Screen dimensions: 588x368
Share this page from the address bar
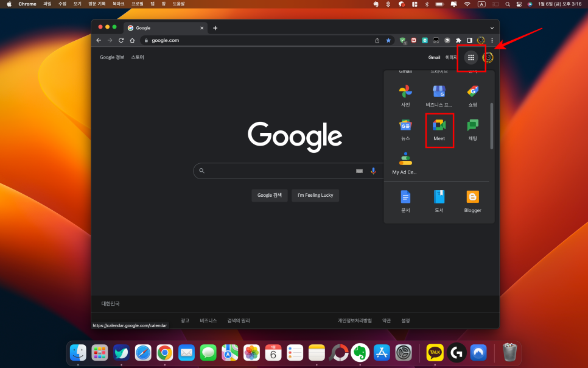377,40
